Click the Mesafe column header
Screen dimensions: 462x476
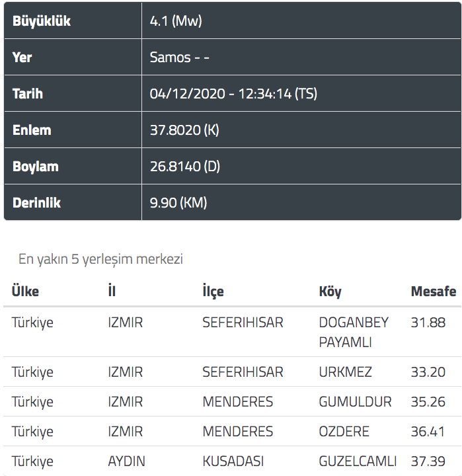[434, 292]
